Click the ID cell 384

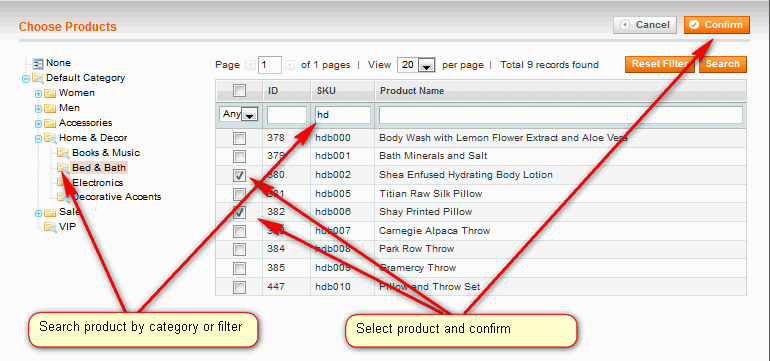pyautogui.click(x=275, y=249)
